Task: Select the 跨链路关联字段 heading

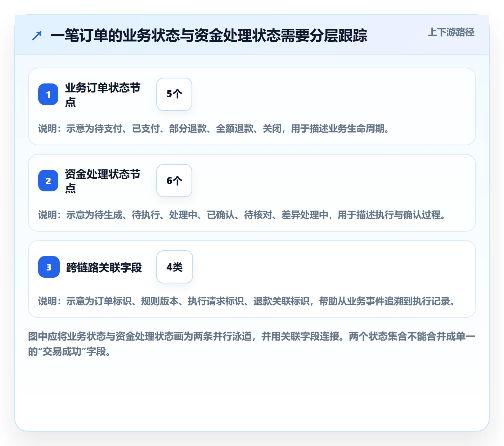Action: [x=104, y=267]
